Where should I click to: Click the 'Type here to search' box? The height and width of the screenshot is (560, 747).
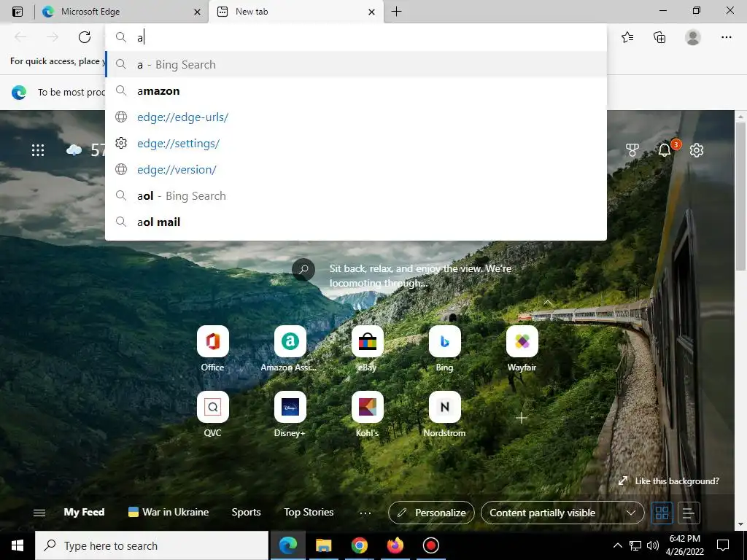pos(152,545)
